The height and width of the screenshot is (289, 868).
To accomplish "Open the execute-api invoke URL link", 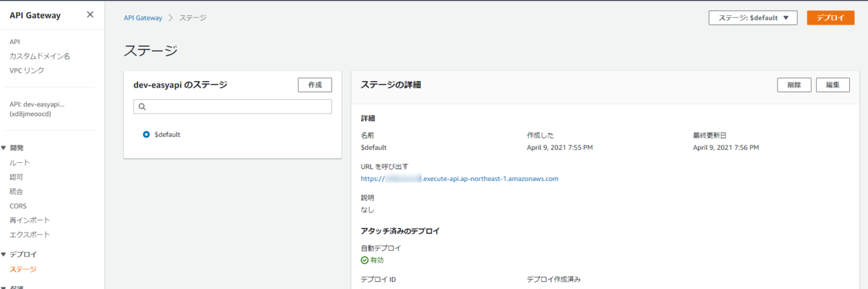I will [459, 178].
